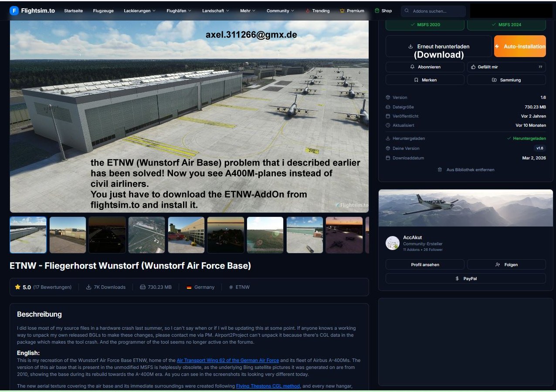The image size is (556, 392).
Task: Open the Shop bag icon
Action: [x=377, y=11]
